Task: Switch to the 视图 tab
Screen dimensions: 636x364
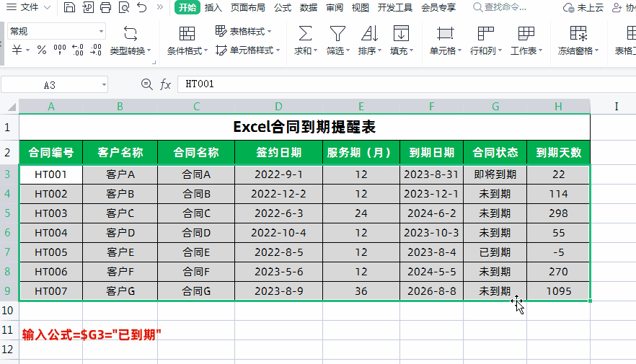Action: point(361,8)
